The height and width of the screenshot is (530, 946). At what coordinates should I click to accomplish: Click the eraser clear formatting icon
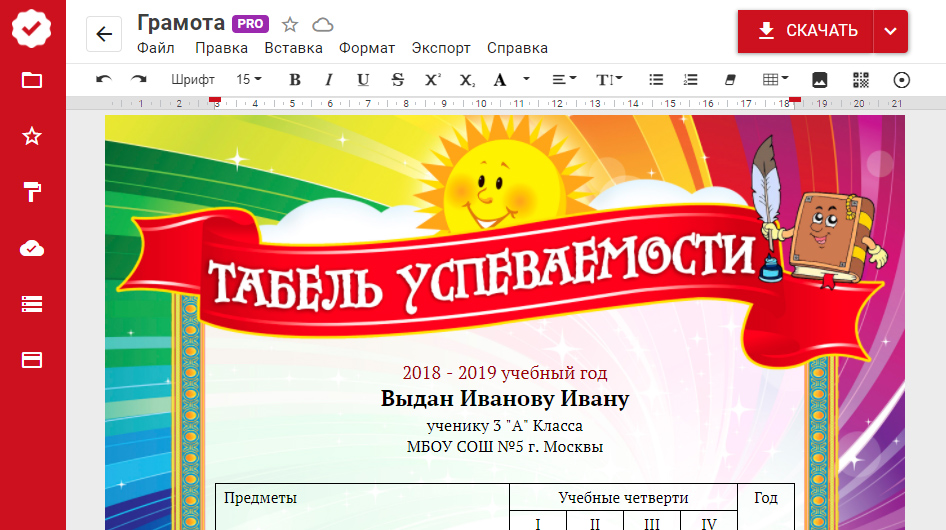[x=730, y=80]
